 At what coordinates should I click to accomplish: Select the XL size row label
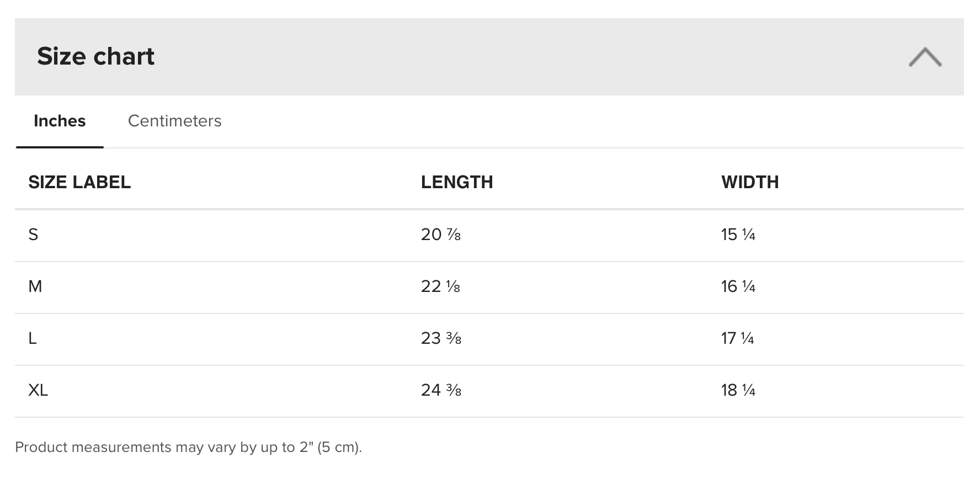pyautogui.click(x=38, y=390)
